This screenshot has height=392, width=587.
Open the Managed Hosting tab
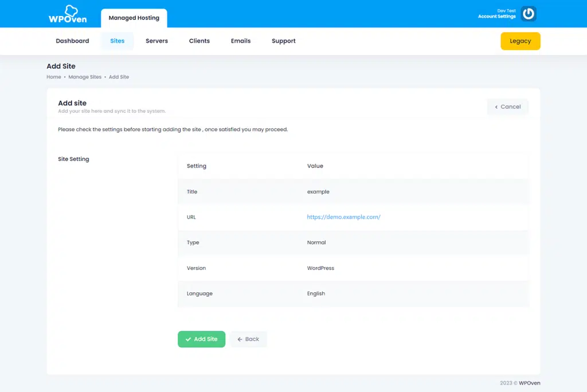pos(134,18)
